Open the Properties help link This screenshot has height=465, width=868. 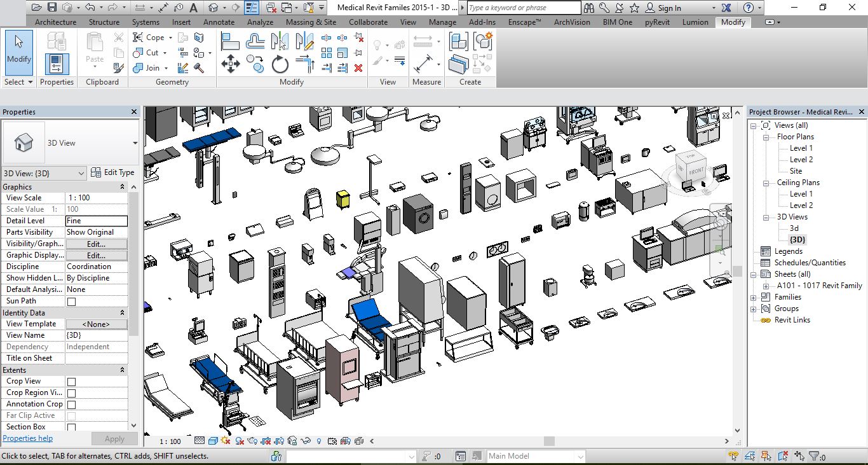pyautogui.click(x=28, y=438)
